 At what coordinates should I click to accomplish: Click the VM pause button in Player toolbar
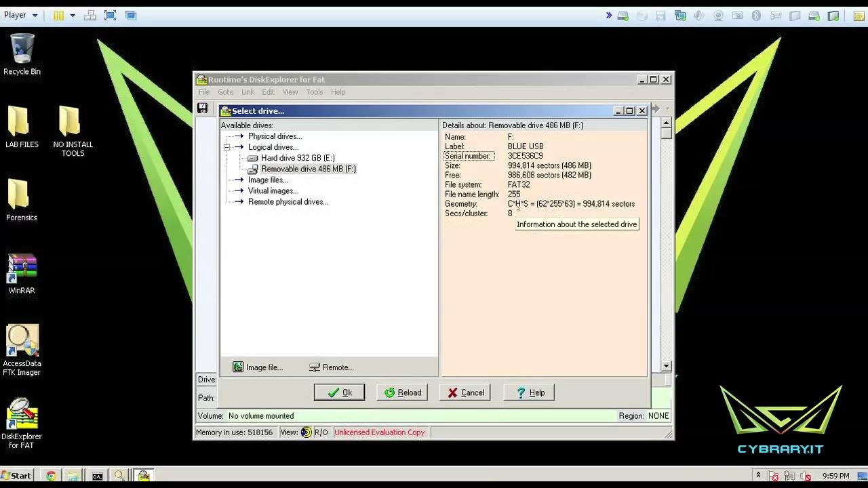click(x=58, y=15)
